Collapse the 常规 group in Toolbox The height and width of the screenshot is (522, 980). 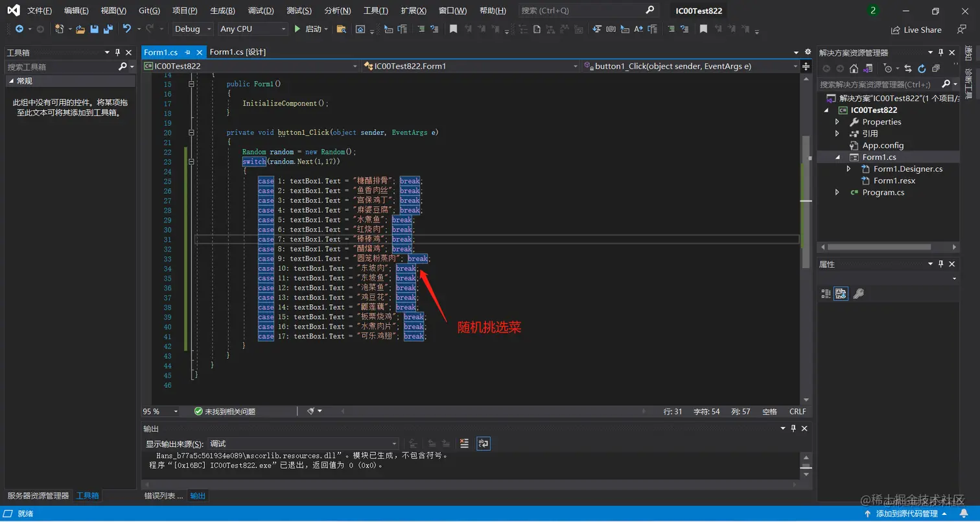[x=11, y=81]
